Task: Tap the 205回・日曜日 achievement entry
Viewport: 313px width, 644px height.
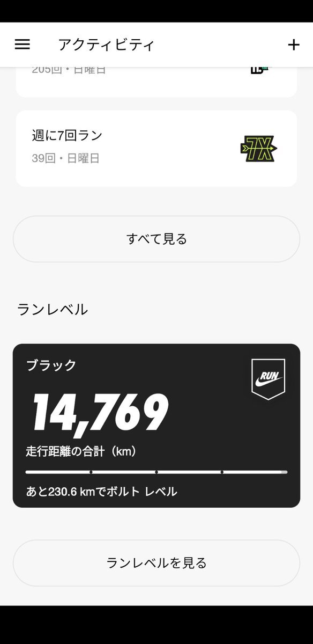Action: pos(156,82)
